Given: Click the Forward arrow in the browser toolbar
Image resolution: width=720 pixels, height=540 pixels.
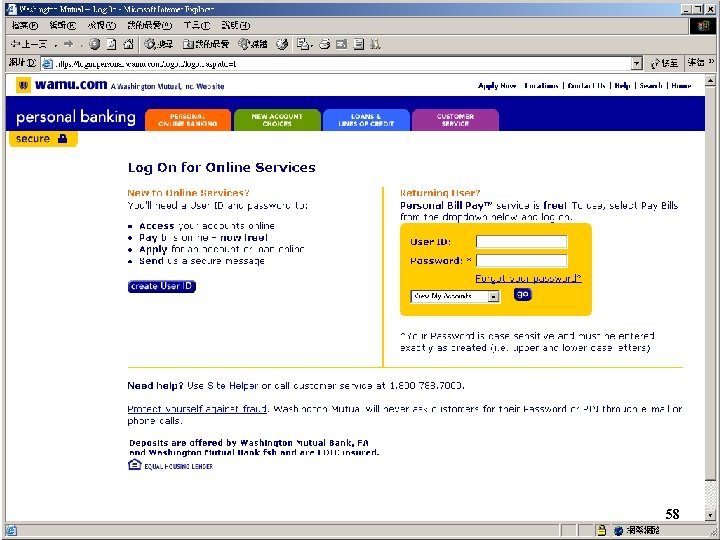Looking at the screenshot, I should [68, 44].
